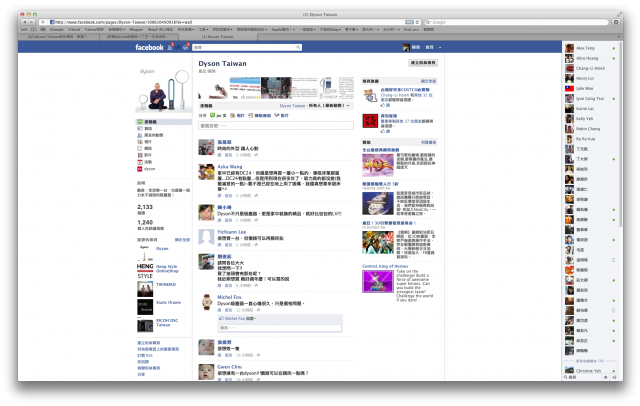Open Heng Style OnlineShop liked page
Image resolution: width=640 pixels, height=406 pixels.
[x=167, y=268]
